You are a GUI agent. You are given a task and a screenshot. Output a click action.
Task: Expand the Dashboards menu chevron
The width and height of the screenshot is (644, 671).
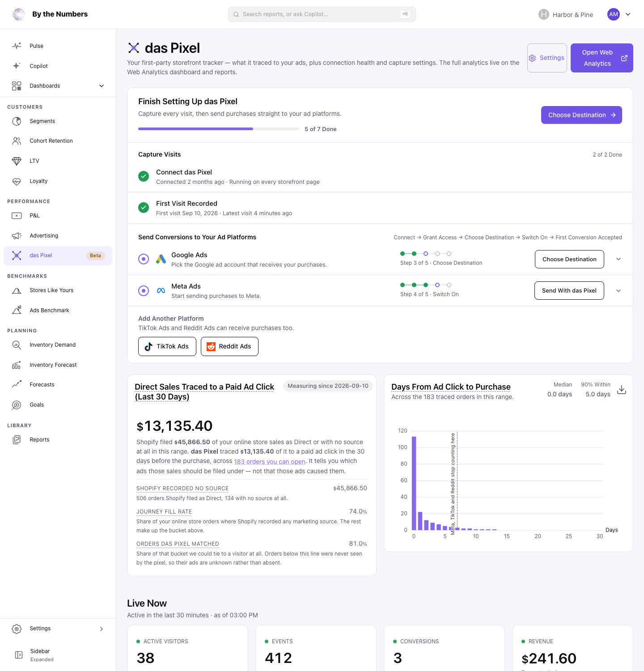pyautogui.click(x=102, y=86)
